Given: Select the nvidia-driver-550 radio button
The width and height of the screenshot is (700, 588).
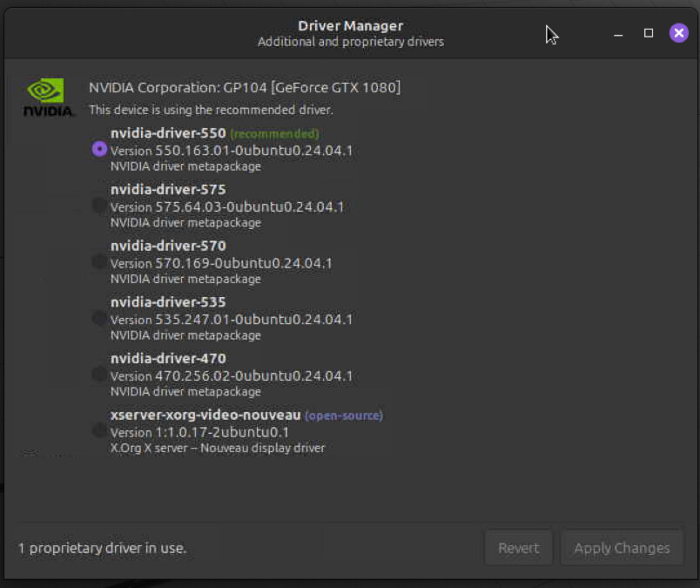Looking at the screenshot, I should point(99,149).
